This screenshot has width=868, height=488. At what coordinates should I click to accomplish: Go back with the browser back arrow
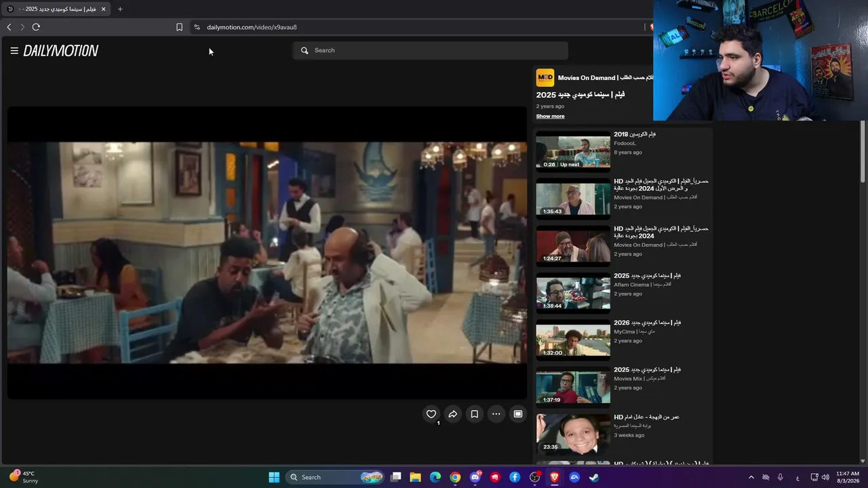(9, 27)
